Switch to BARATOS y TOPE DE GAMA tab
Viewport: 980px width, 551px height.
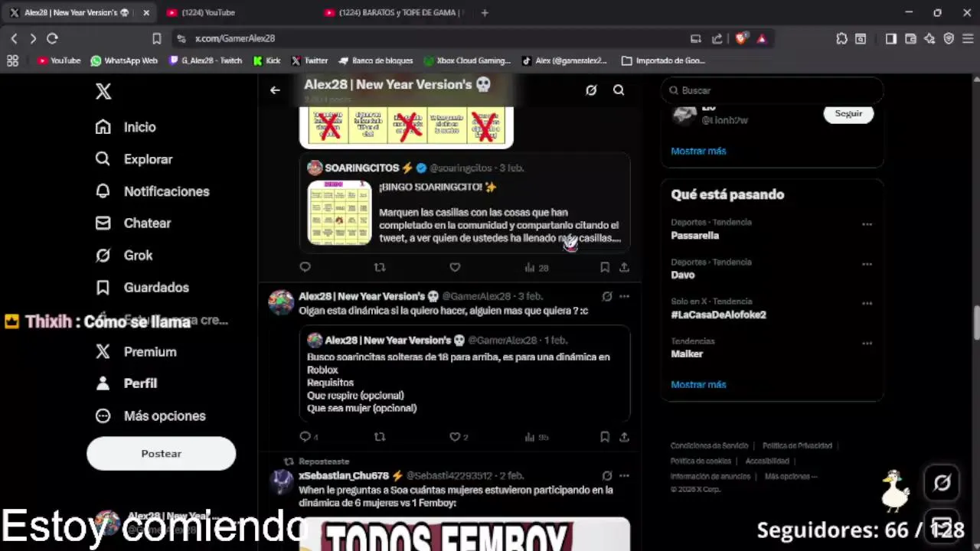(x=393, y=12)
